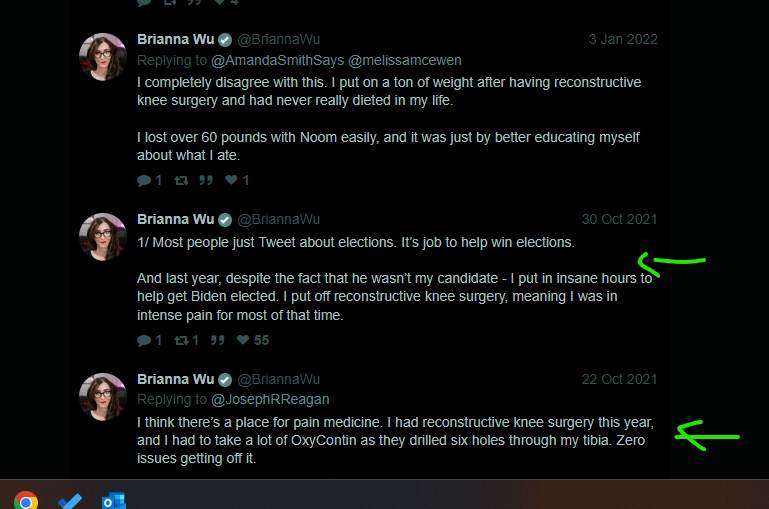Open the @AmandaSmithSays mention link
Screen dimensions: 769x509
pos(278,60)
